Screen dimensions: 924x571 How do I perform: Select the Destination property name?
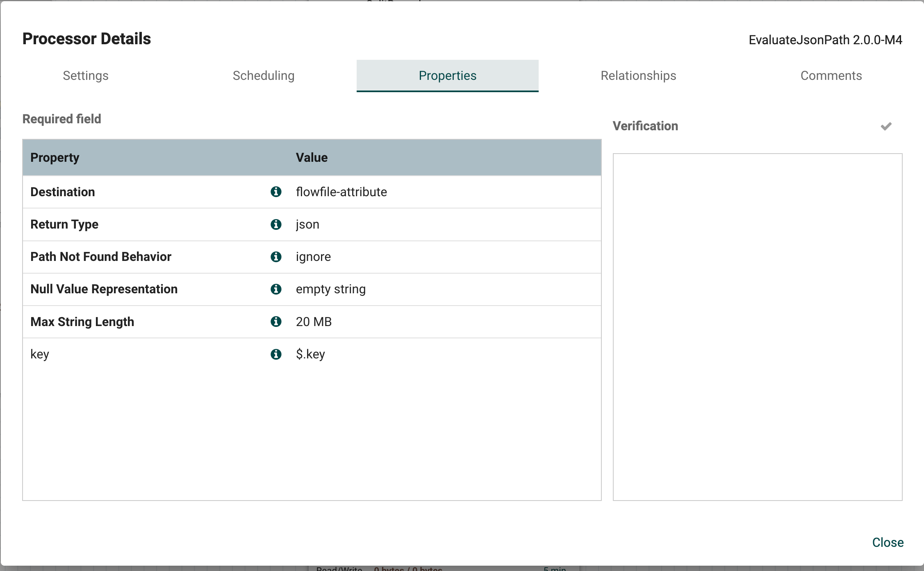pyautogui.click(x=63, y=192)
